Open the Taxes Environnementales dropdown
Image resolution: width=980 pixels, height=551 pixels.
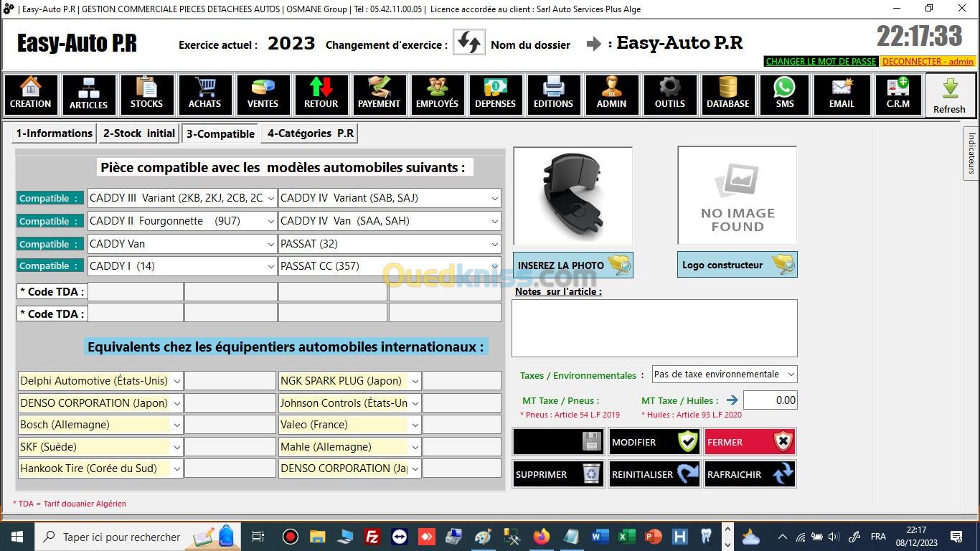click(x=790, y=375)
